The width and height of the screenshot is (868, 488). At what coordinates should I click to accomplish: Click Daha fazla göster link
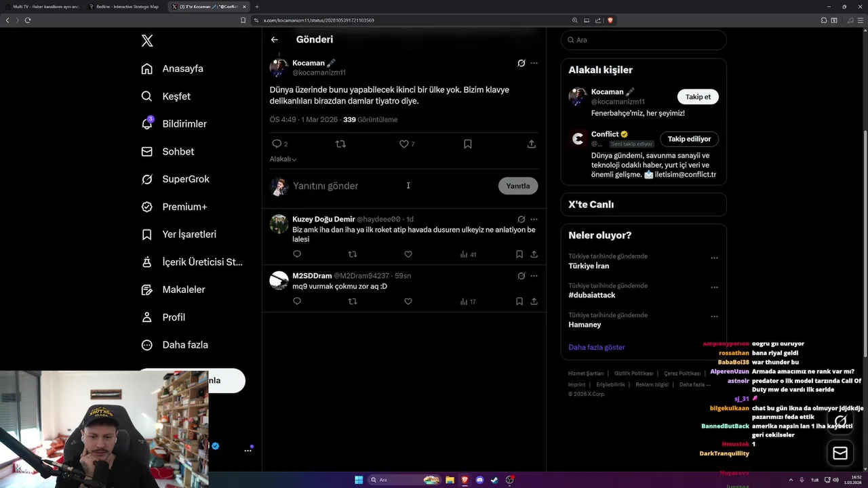pyautogui.click(x=597, y=347)
